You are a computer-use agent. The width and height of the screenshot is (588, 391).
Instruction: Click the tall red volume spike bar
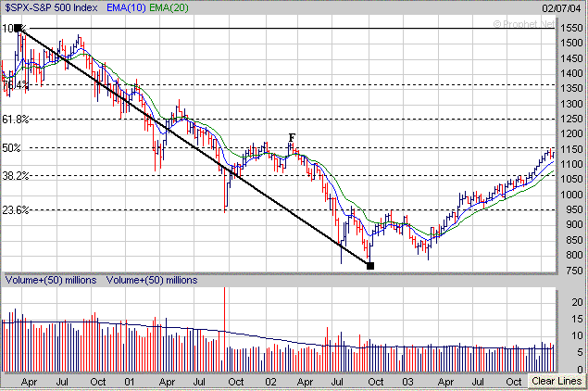point(224,330)
